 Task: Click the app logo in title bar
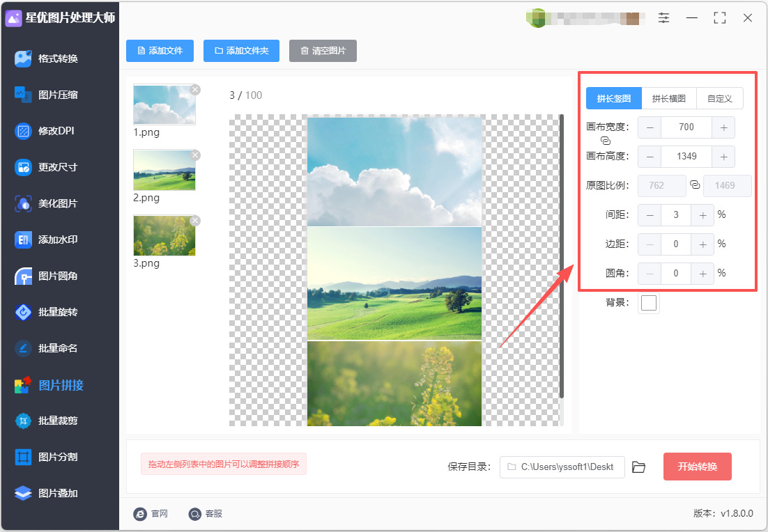(13, 18)
